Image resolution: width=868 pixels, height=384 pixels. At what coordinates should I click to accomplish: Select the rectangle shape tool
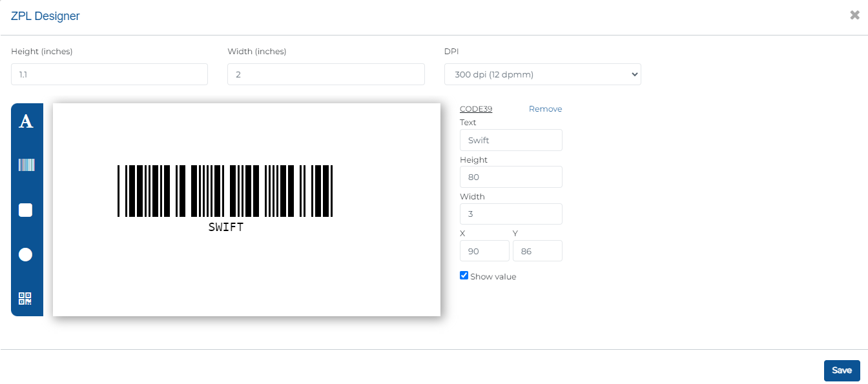pos(26,210)
